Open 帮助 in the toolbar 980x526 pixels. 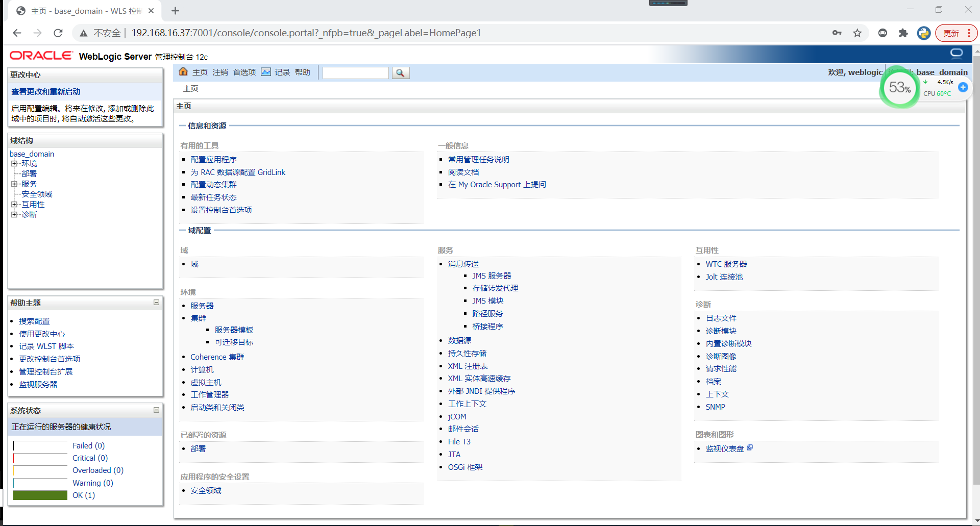pyautogui.click(x=303, y=72)
